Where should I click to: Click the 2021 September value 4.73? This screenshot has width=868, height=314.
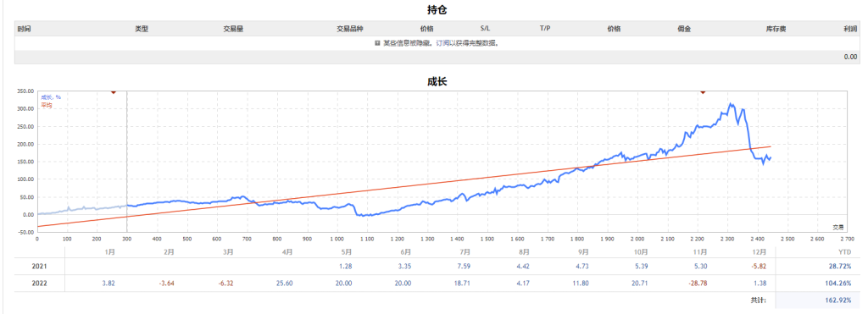582,267
